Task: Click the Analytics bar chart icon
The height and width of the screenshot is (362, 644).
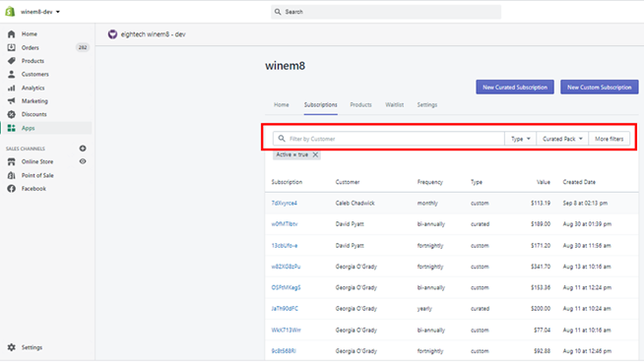Action: (x=12, y=88)
